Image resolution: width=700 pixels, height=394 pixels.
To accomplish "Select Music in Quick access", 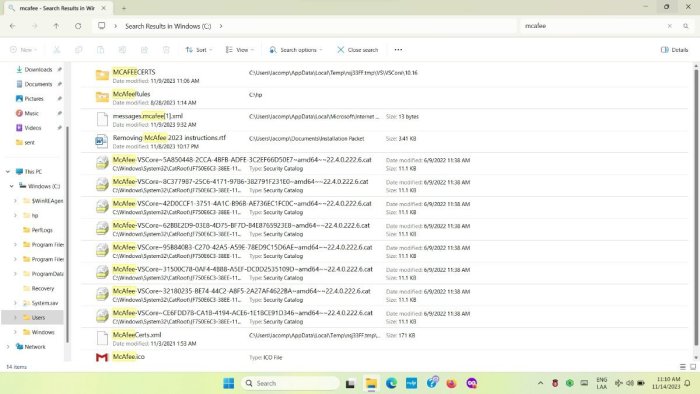I will point(27,113).
